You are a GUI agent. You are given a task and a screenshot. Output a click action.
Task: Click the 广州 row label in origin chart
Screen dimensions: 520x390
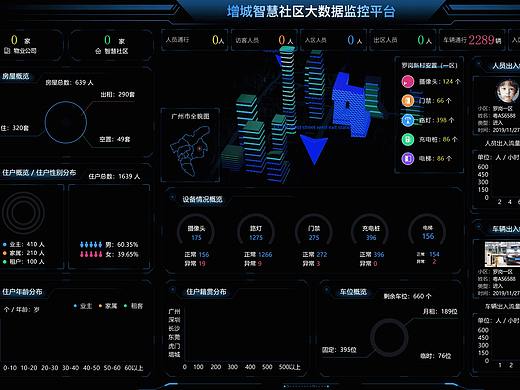[174, 311]
